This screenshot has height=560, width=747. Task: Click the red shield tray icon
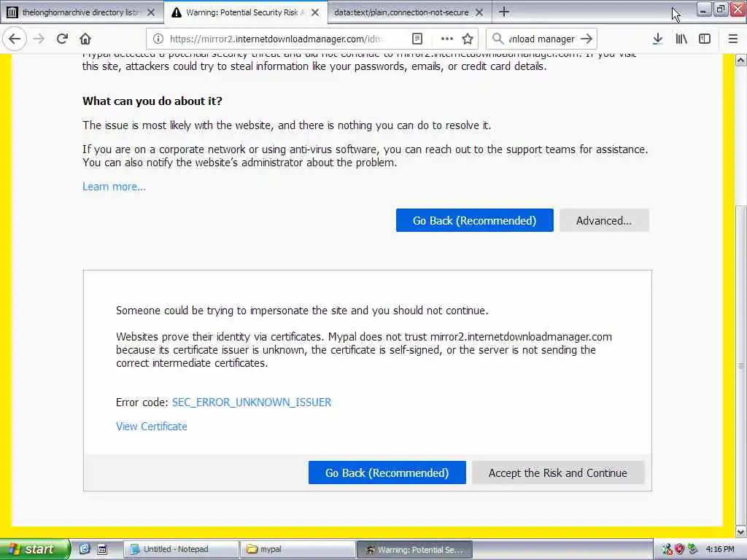pyautogui.click(x=680, y=550)
